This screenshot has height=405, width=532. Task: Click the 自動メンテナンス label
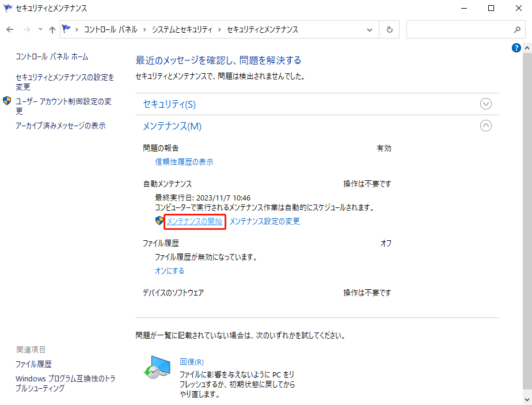(x=168, y=184)
